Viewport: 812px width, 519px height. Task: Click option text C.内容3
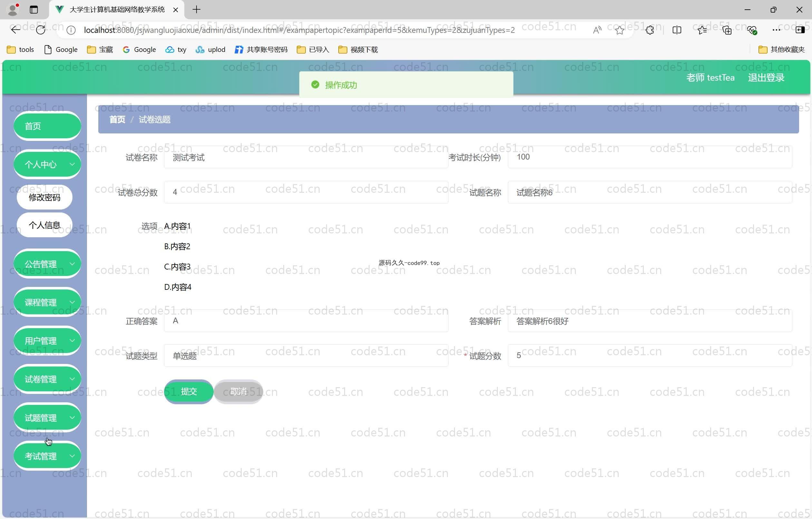click(x=177, y=267)
